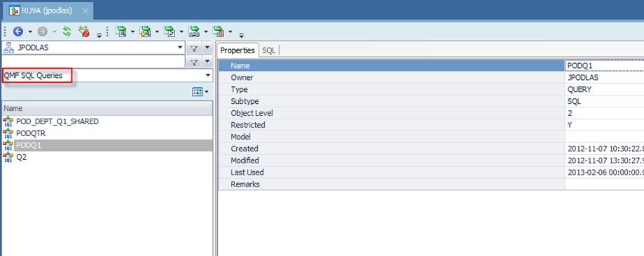The height and width of the screenshot is (256, 644).
Task: Open the Back history dropdown arrow
Action: (30, 32)
